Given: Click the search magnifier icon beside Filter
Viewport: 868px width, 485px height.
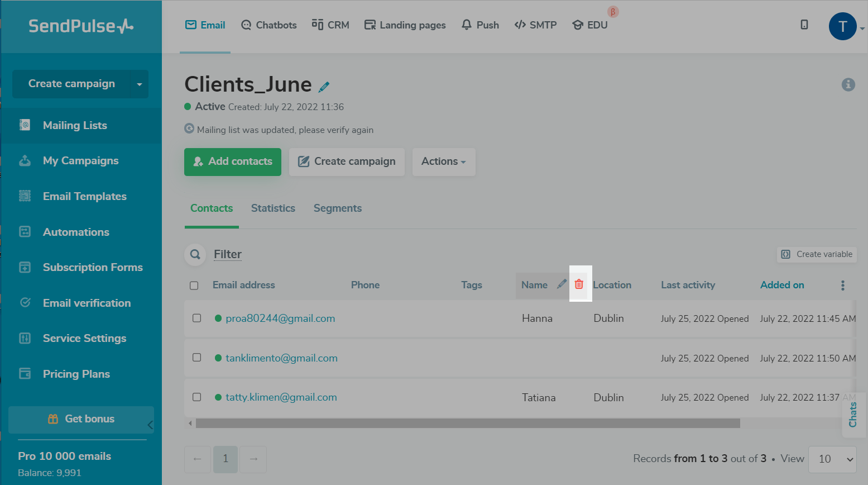Looking at the screenshot, I should pos(195,254).
